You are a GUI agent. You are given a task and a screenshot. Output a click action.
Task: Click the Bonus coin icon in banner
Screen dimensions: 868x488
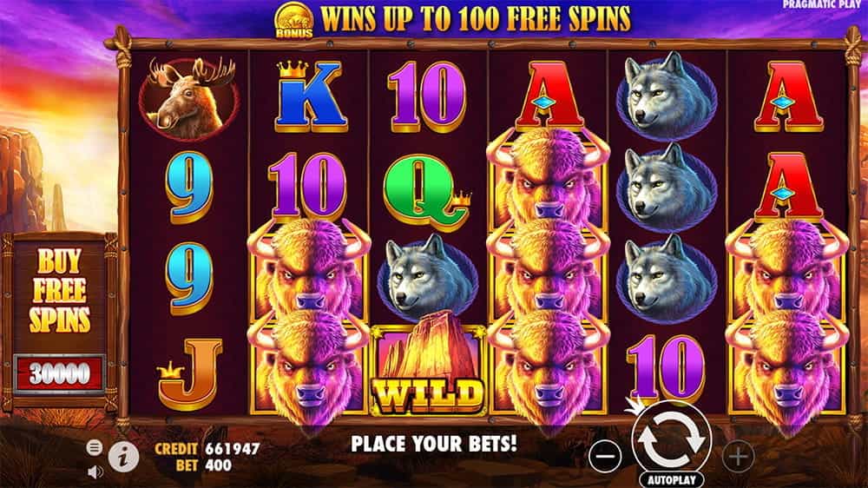(294, 21)
